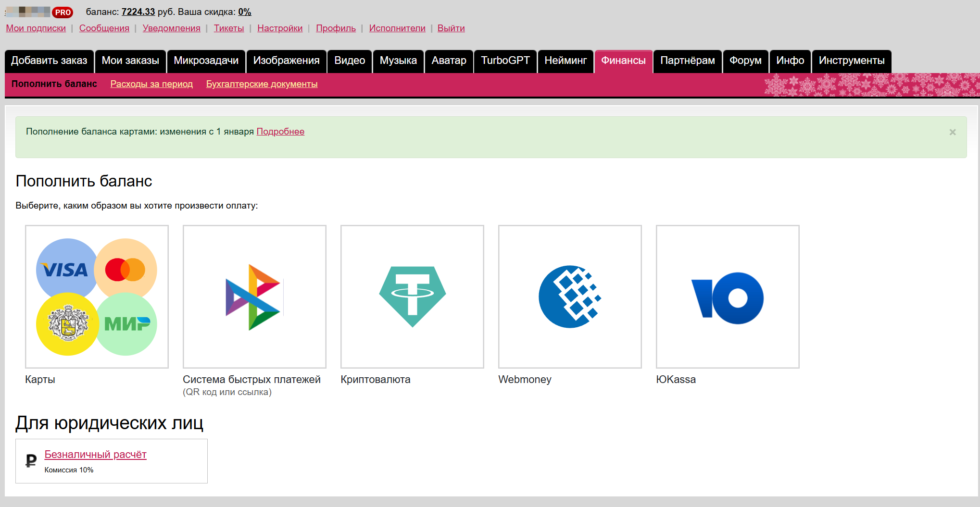Pick the Tether cryptocurrency payment icon
Image resolution: width=980 pixels, height=507 pixels.
(412, 297)
